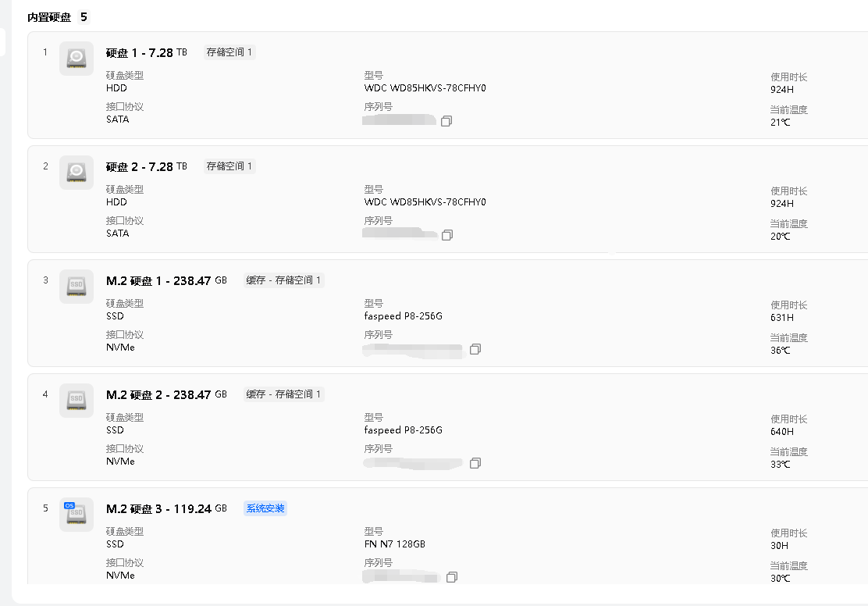
Task: Click the 内置硬盘 section heading
Action: tap(49, 17)
